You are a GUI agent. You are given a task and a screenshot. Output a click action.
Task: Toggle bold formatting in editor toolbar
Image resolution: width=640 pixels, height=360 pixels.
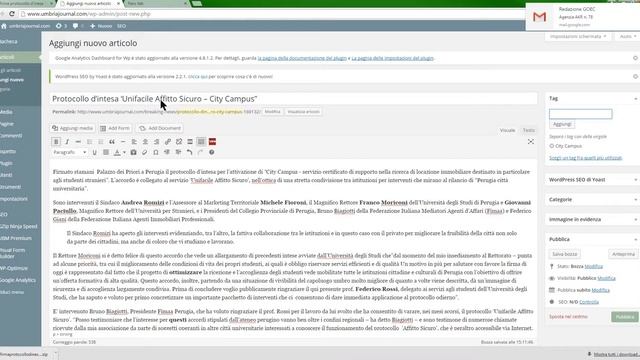(56, 142)
